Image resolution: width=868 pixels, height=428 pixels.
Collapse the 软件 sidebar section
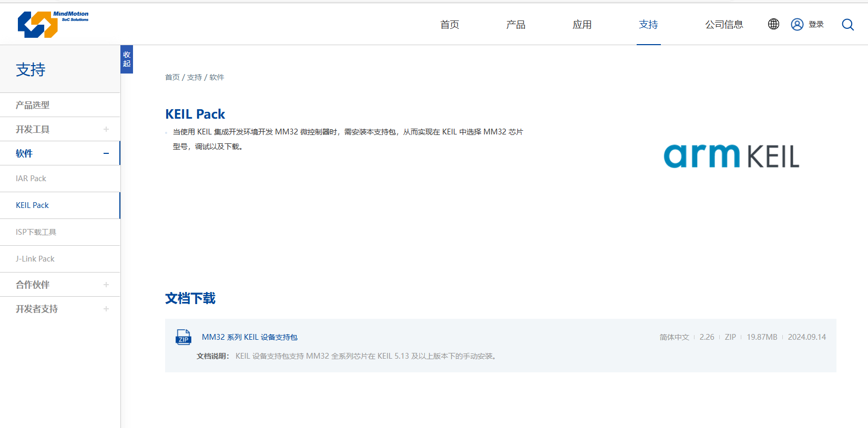pos(106,153)
